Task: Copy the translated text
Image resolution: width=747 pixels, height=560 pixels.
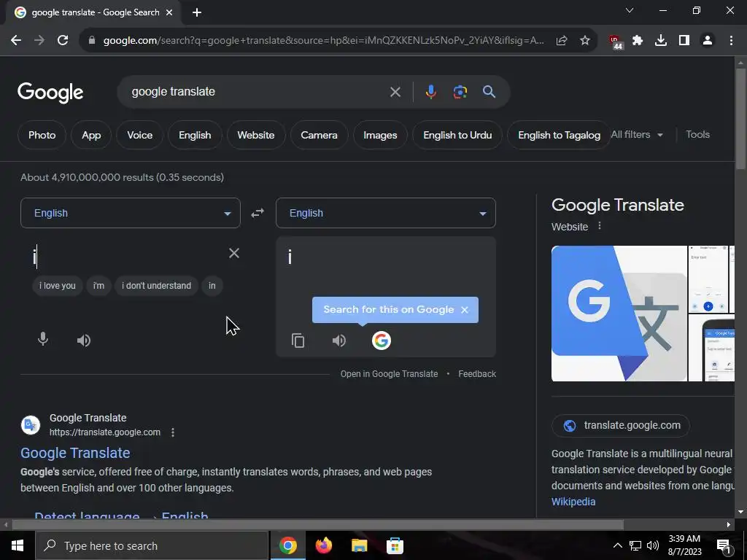Action: click(x=298, y=341)
